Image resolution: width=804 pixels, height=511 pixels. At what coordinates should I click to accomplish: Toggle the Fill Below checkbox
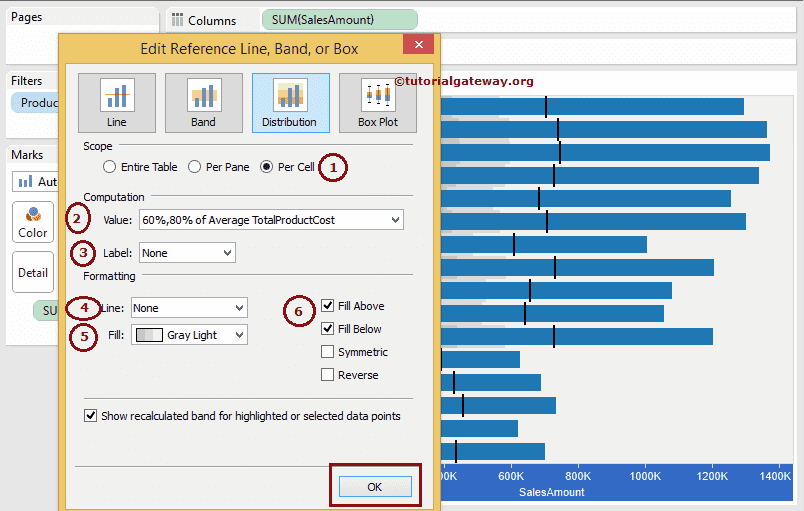point(327,329)
